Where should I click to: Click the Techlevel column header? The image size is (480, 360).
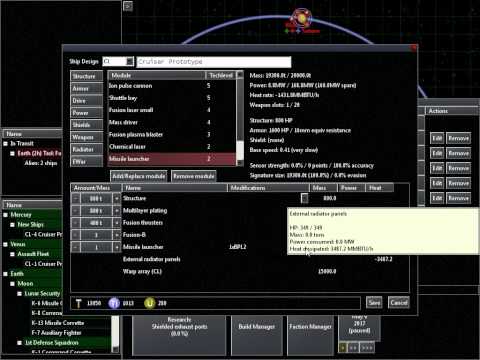coord(221,75)
